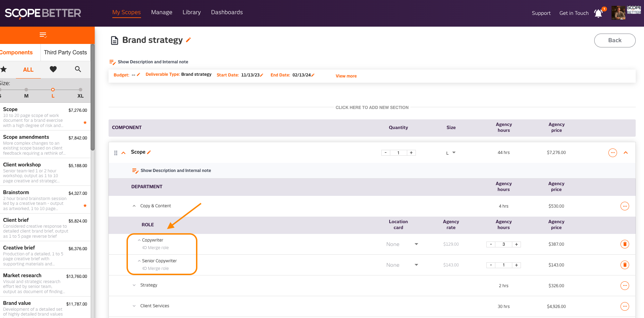The width and height of the screenshot is (644, 318).
Task: Select the ALL filter tab
Action: pos(28,70)
